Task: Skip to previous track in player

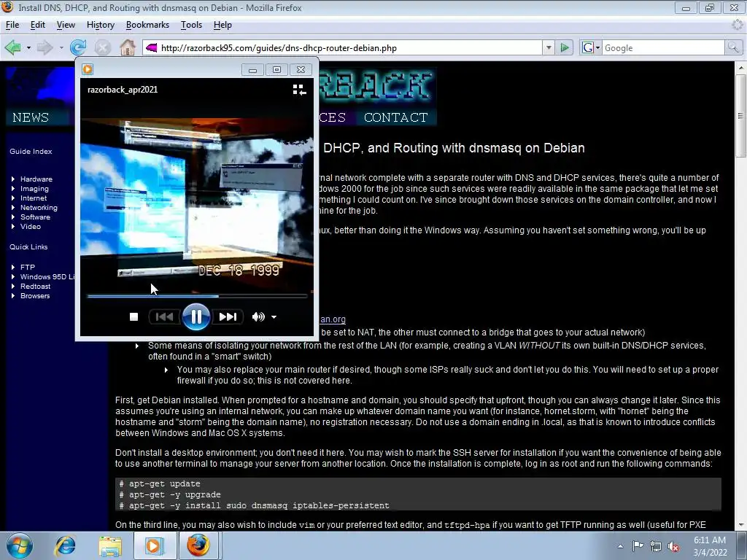Action: click(164, 316)
